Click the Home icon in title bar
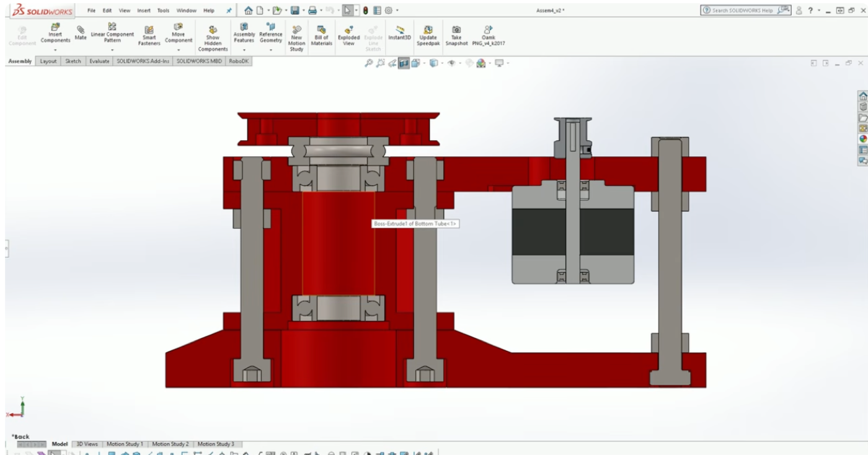Screen dimensions: 868x455 pyautogui.click(x=248, y=10)
